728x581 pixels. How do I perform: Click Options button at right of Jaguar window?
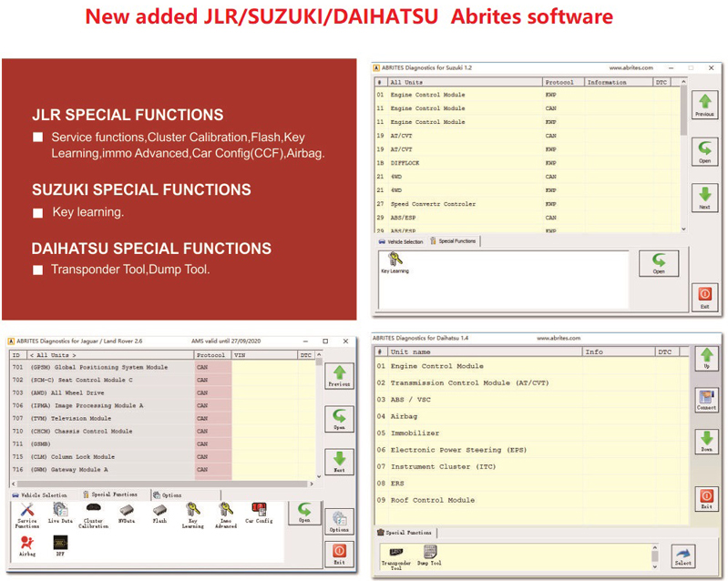pos(339,522)
